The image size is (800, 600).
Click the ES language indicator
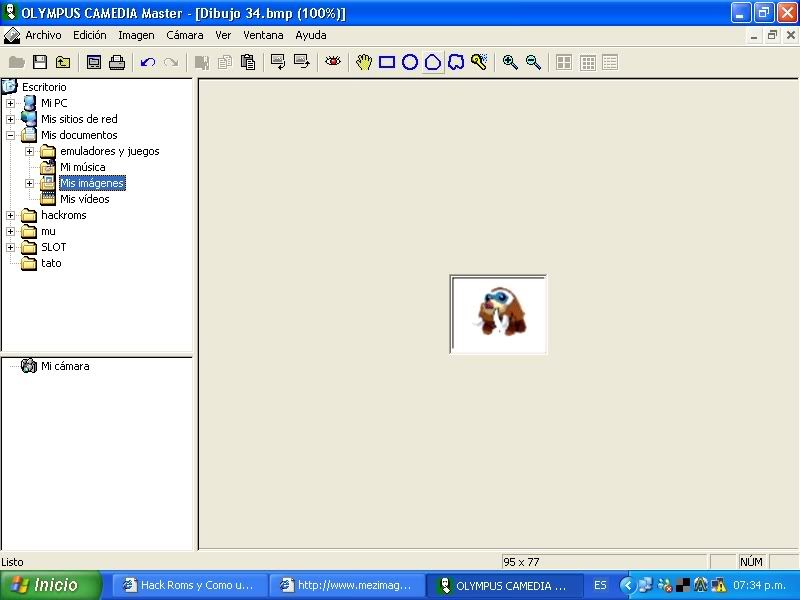click(x=601, y=585)
